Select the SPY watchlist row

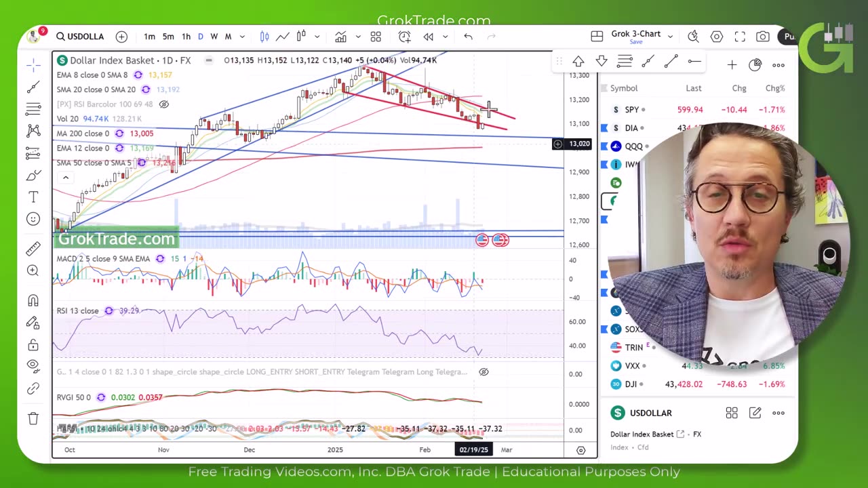698,109
